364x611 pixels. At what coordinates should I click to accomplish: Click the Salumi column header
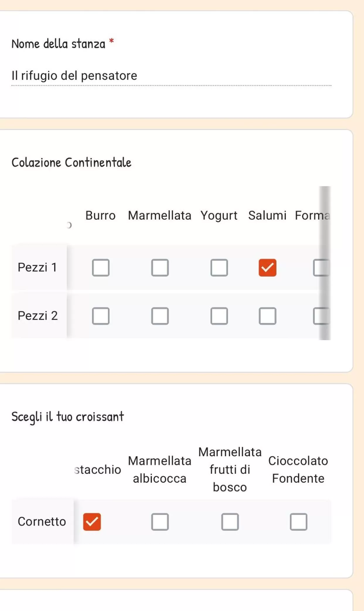click(267, 215)
